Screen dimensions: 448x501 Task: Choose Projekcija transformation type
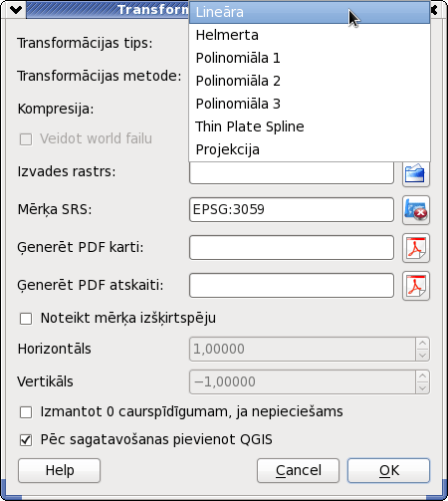pyautogui.click(x=310, y=149)
